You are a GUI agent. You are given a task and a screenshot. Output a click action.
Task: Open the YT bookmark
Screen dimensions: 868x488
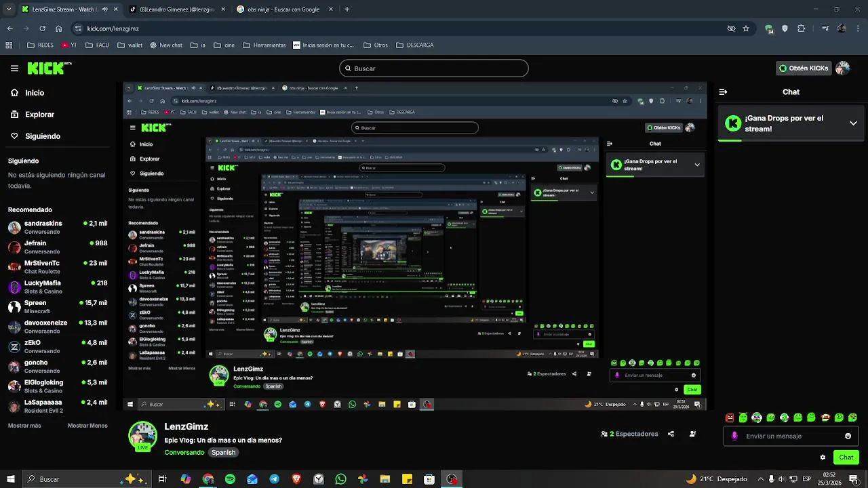coord(69,45)
